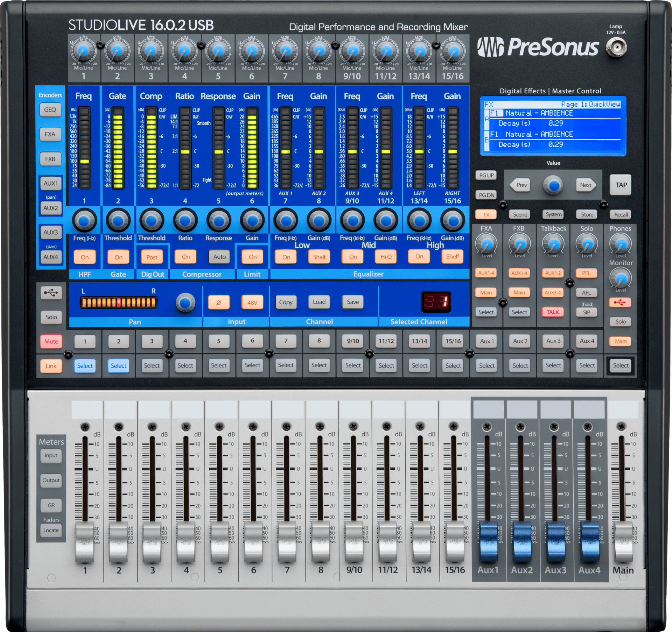
Task: Click the USB icon in the Phones section
Action: pyautogui.click(x=620, y=303)
